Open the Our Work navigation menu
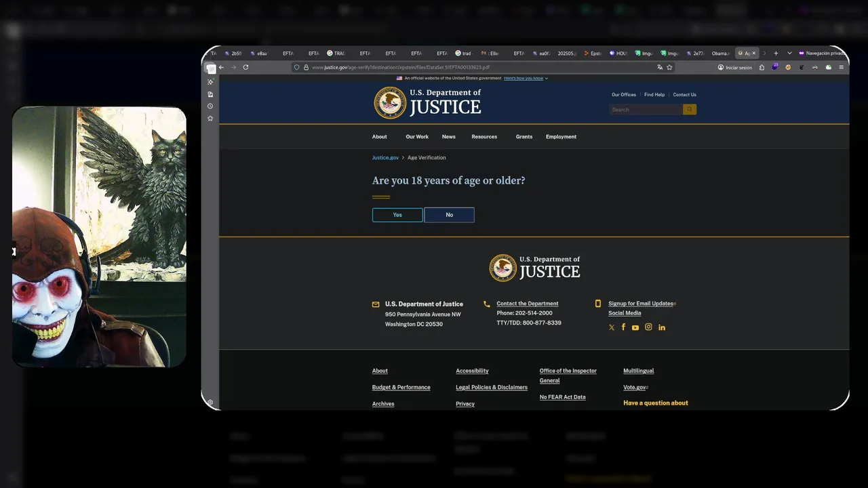The width and height of the screenshot is (868, 488). [417, 137]
